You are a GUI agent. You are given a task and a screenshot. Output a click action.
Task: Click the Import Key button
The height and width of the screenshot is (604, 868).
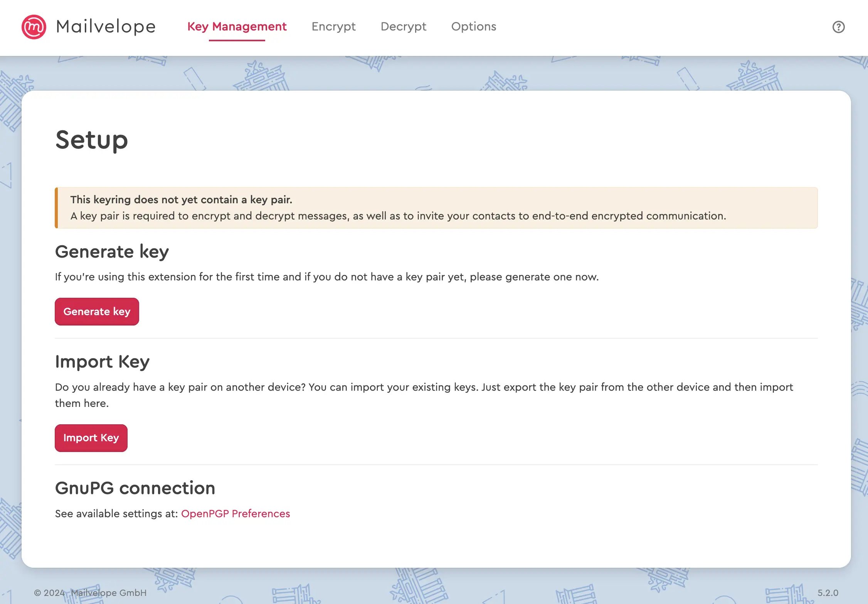[91, 438]
